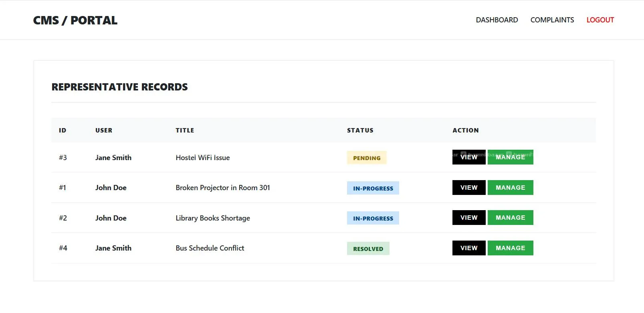
Task: View the Bus Schedule Conflict complaint
Action: pyautogui.click(x=468, y=248)
